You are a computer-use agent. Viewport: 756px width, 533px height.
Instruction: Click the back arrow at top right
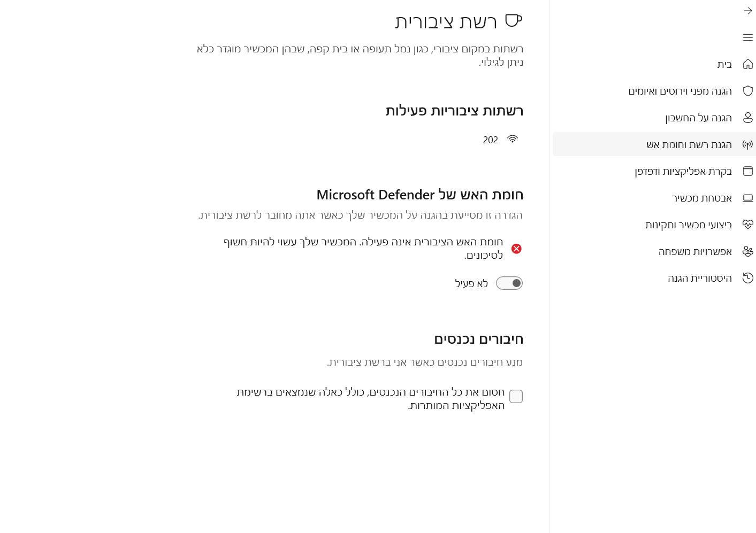coord(747,11)
